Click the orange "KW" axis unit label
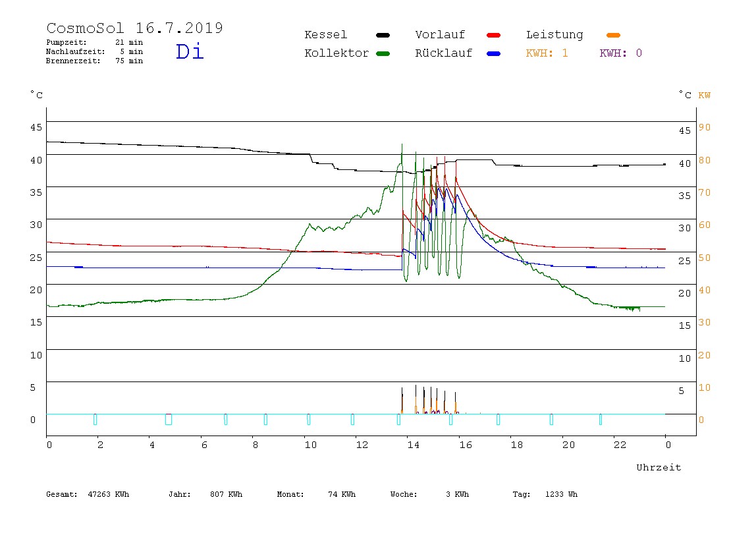 point(705,95)
